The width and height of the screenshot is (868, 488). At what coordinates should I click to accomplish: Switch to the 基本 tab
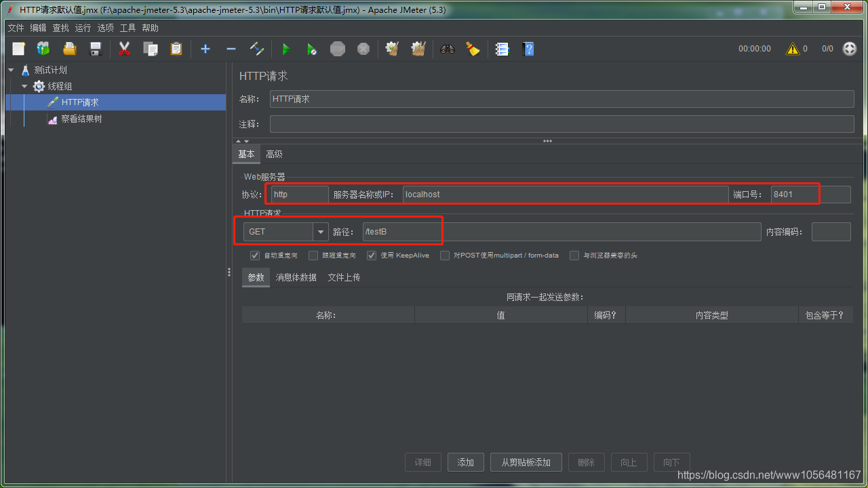pos(246,154)
